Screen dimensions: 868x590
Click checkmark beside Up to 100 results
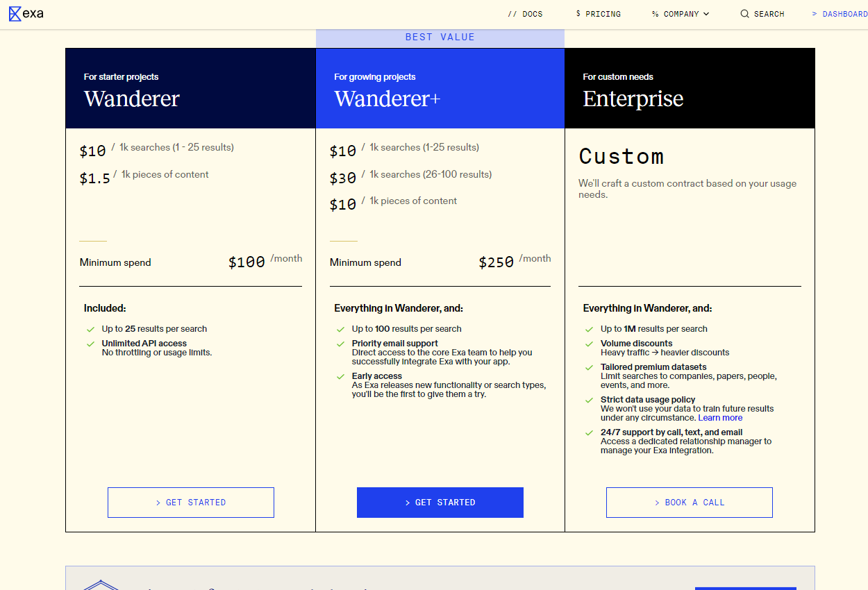point(340,329)
